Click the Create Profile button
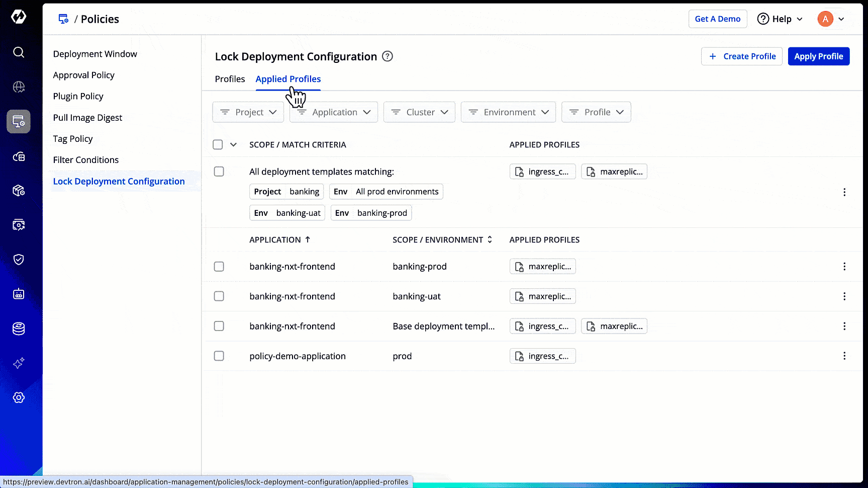The image size is (868, 488). click(x=741, y=56)
